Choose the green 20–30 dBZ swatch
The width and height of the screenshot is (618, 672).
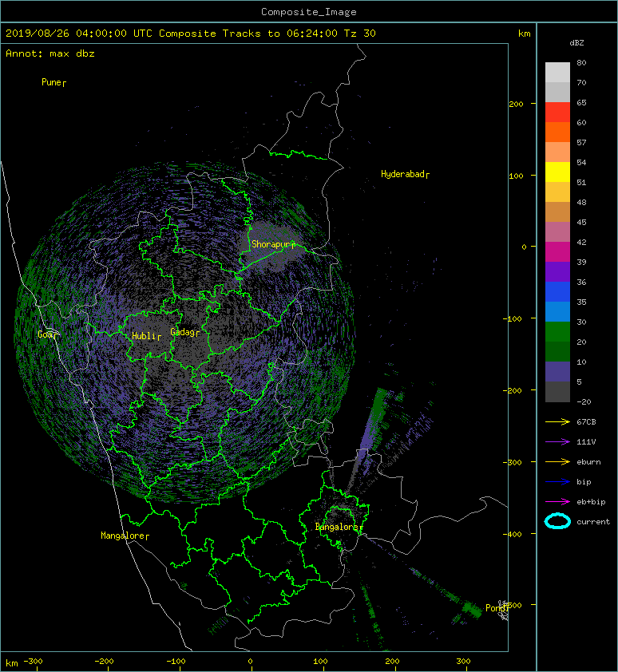click(557, 332)
